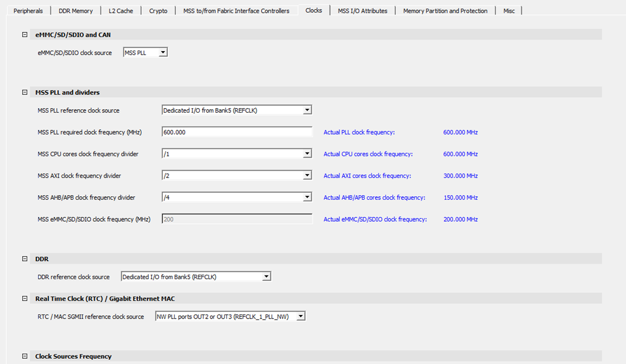Open MSS PLL reference clock source dropdown
Screen dimensions: 626x364
point(237,110)
